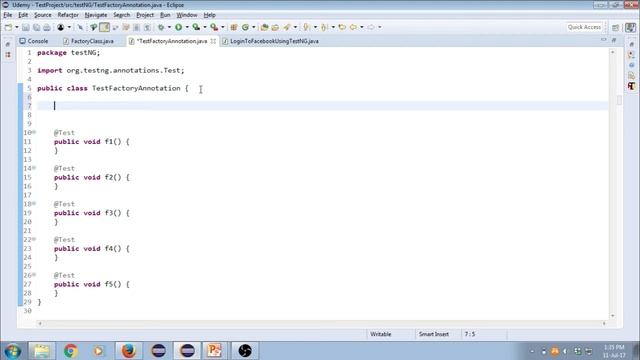Open Firefox from the taskbar
The image size is (640, 360).
tap(129, 351)
